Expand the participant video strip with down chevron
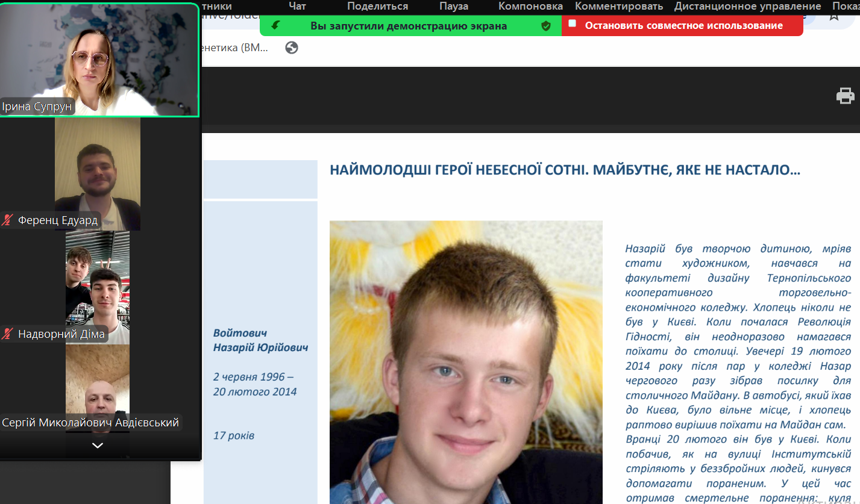Viewport: 860px width, 504px height. pyautogui.click(x=98, y=446)
